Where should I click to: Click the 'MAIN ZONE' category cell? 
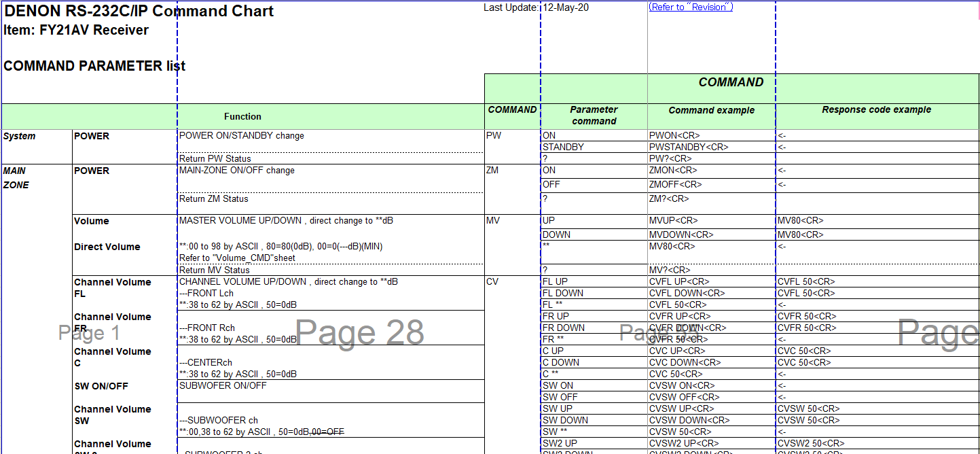tap(16, 177)
